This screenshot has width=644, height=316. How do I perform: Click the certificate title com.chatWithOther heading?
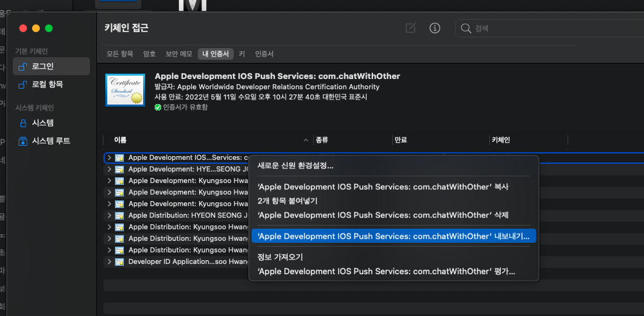click(277, 76)
